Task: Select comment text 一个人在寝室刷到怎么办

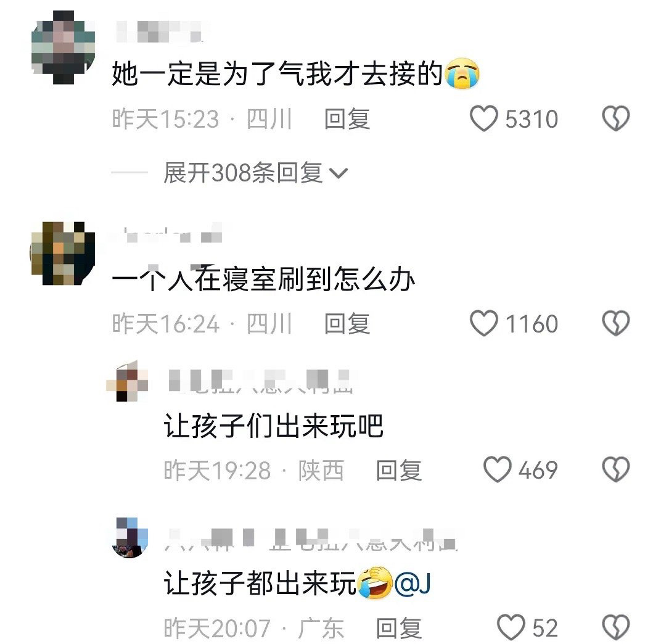Action: [263, 279]
